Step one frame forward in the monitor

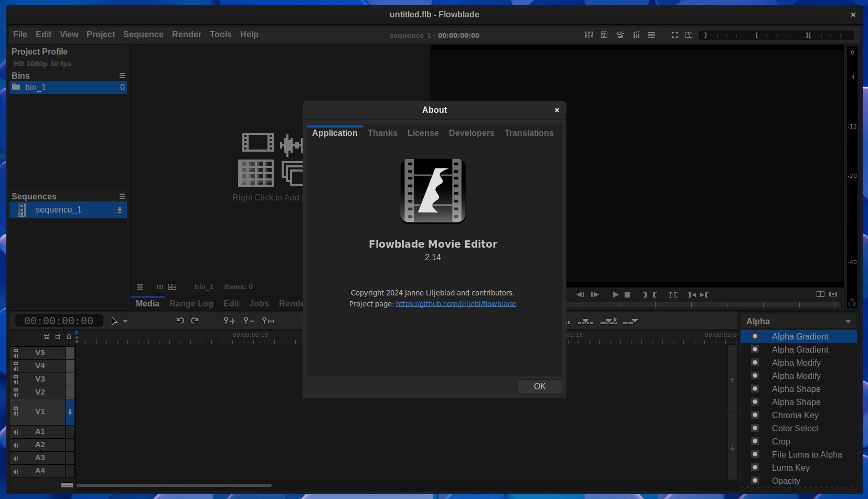(x=595, y=294)
